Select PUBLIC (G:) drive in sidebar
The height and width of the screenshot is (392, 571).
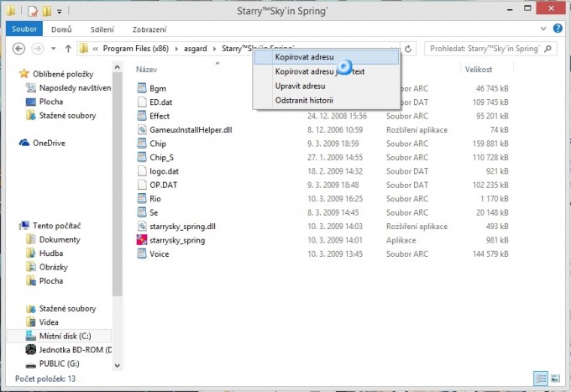(59, 363)
